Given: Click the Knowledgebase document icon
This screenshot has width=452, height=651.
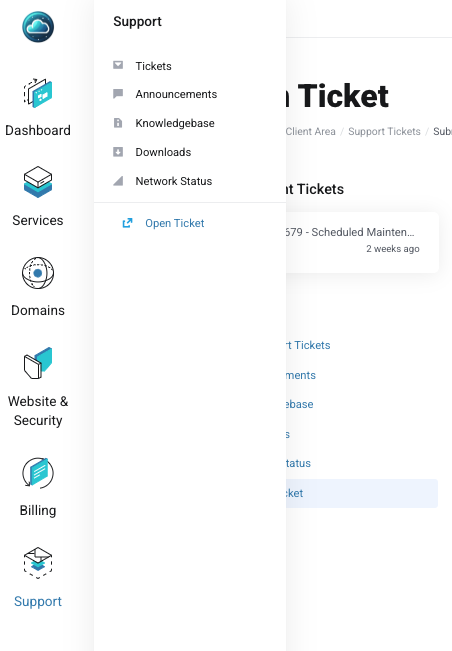Looking at the screenshot, I should pos(118,123).
